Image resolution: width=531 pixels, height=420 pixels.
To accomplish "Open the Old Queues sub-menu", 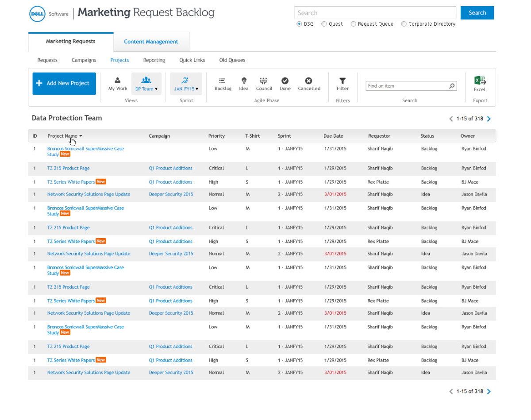I will coord(232,60).
